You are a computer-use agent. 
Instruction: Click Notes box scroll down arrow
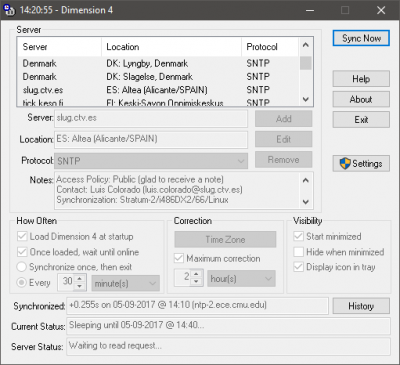tap(306, 202)
